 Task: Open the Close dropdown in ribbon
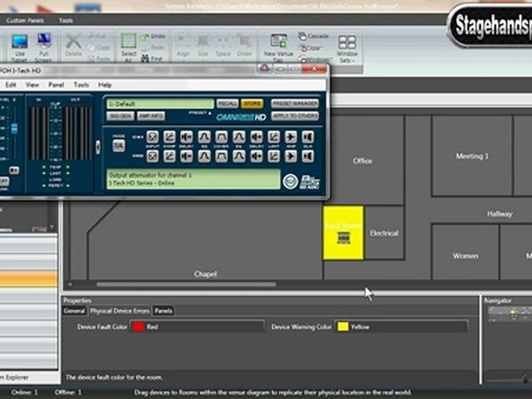tap(311, 48)
